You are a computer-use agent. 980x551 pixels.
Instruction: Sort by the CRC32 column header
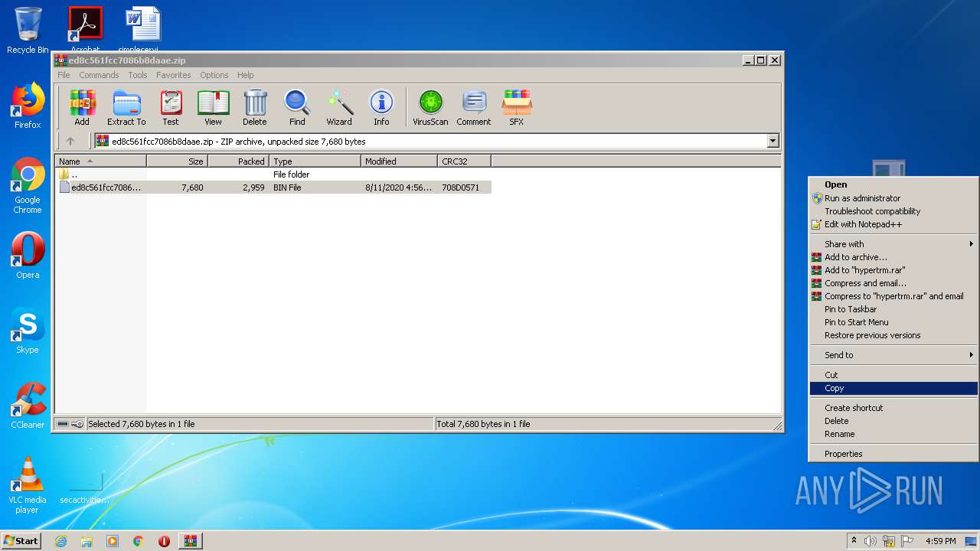click(x=465, y=161)
